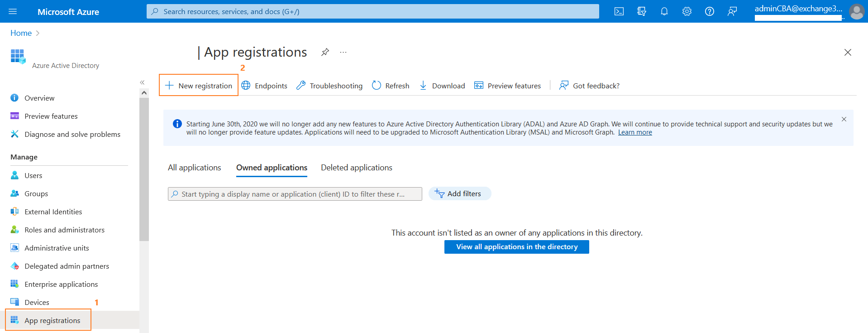
Task: Click the global search resources box
Action: click(373, 11)
